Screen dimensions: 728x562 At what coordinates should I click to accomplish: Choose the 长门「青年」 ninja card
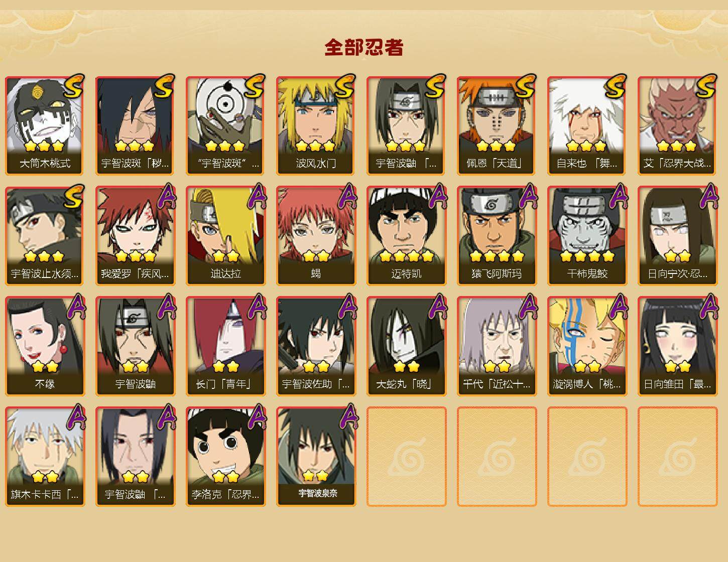(x=225, y=346)
